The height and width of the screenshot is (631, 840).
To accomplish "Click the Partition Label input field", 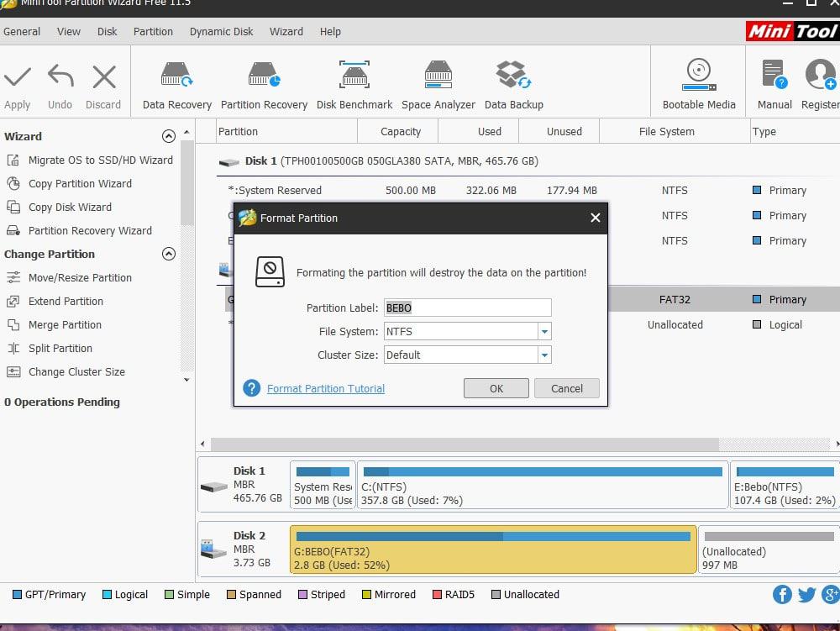I will [468, 308].
